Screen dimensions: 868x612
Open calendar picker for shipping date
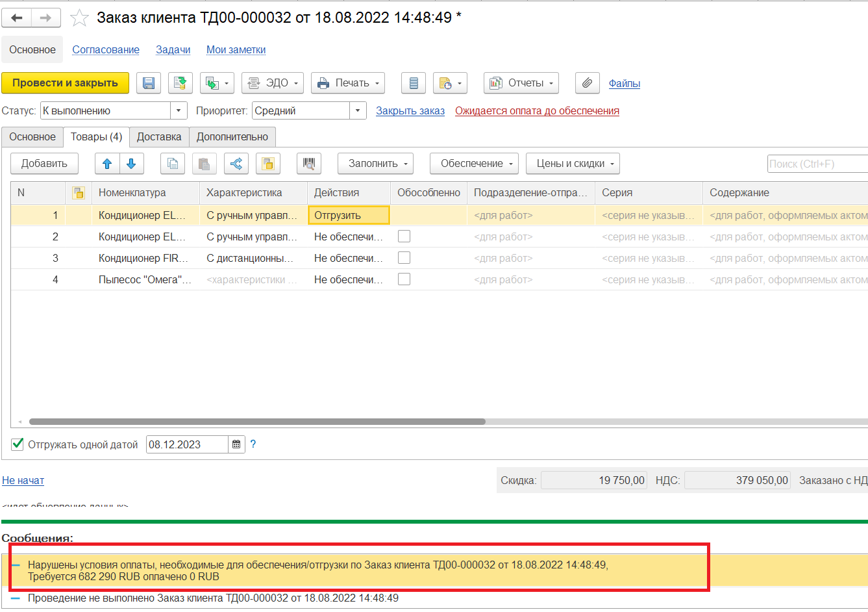[x=236, y=444]
